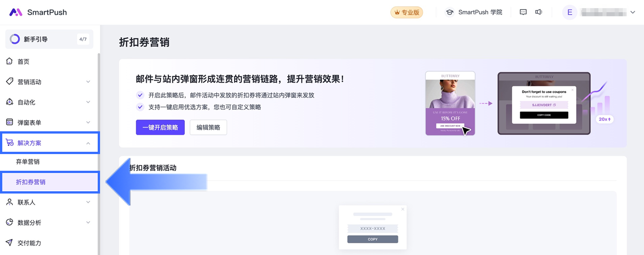Click the 编辑策略 button
The width and height of the screenshot is (644, 255).
(x=208, y=127)
